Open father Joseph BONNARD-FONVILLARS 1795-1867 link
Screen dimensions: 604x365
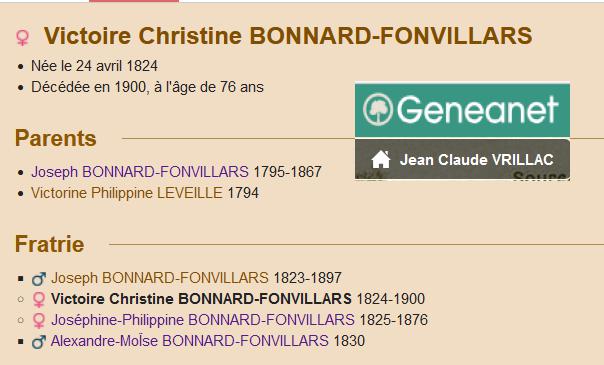(x=140, y=172)
